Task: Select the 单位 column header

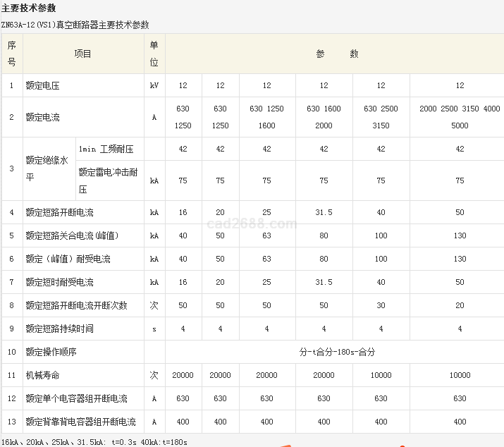Action: pos(154,54)
